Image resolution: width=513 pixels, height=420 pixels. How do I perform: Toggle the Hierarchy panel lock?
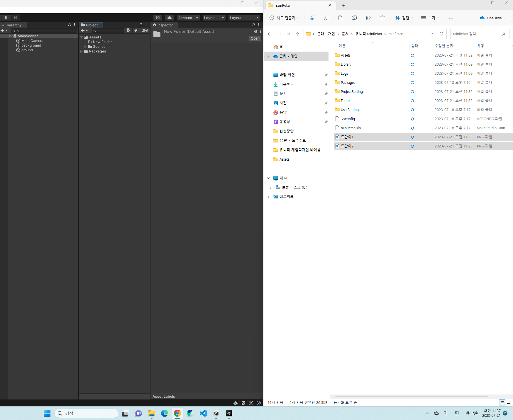(x=70, y=25)
